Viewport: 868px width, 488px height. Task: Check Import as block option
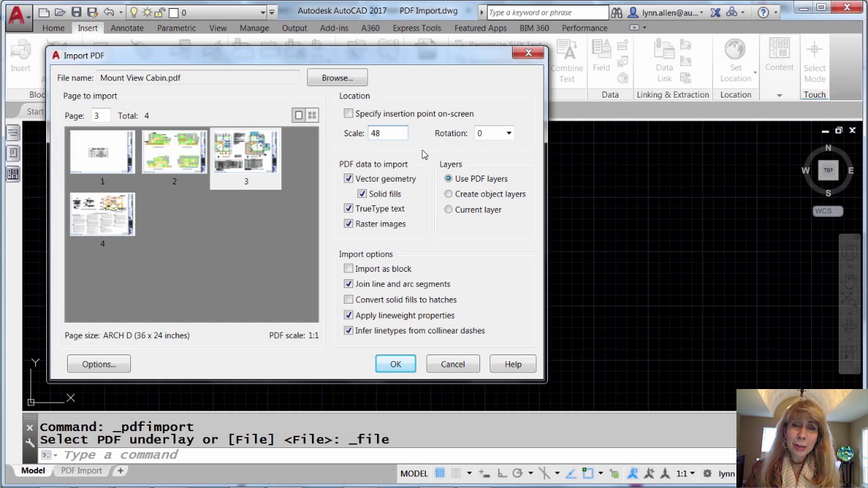[x=349, y=268]
